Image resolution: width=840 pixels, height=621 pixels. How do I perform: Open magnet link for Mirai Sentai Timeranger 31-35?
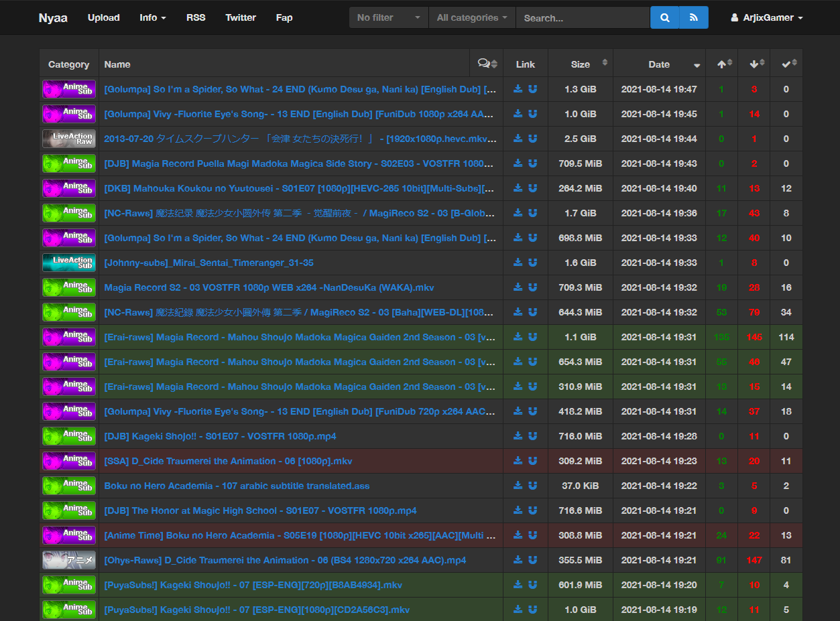click(532, 263)
